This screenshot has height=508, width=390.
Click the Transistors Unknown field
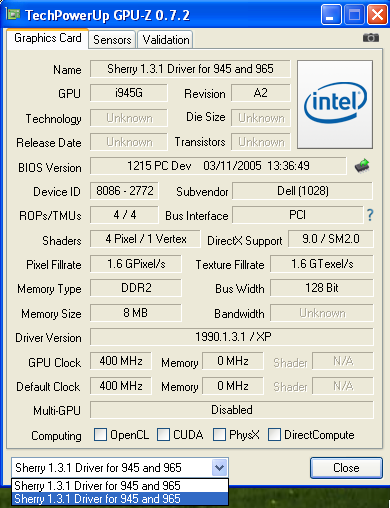261,142
